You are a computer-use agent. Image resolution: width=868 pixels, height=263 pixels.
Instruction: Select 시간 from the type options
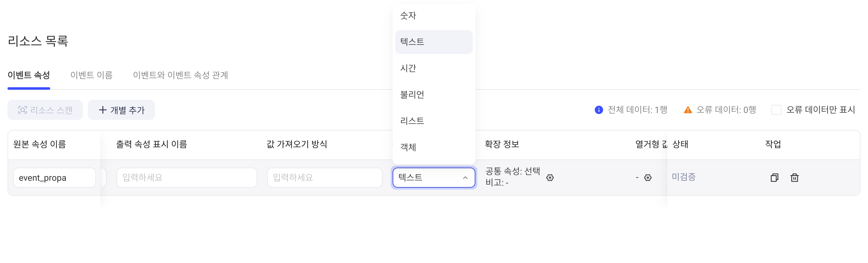tap(434, 68)
